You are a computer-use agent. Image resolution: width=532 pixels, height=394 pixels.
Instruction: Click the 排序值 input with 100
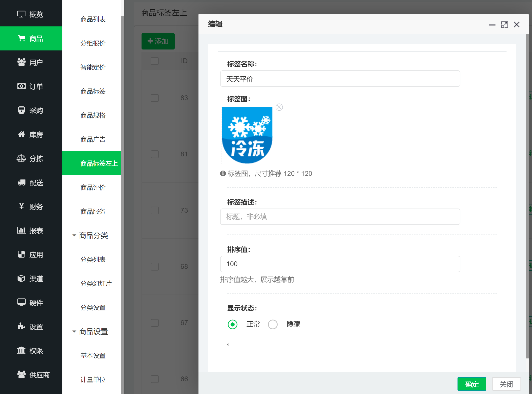click(340, 264)
